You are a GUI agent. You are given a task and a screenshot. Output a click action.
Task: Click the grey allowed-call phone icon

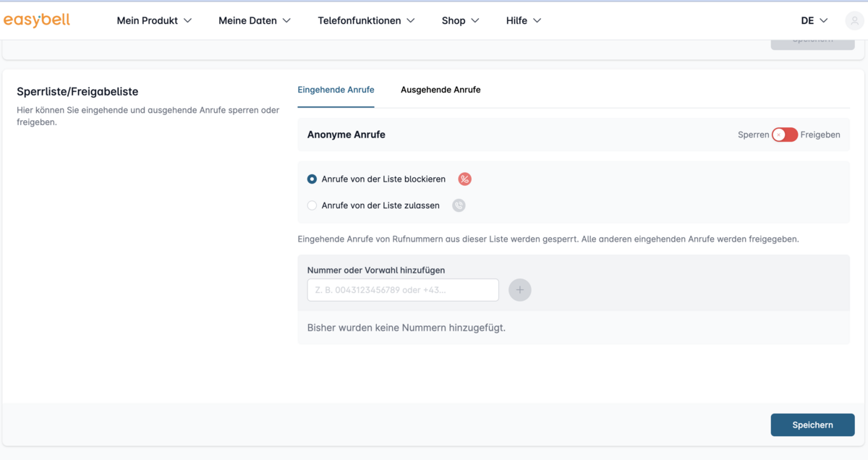click(x=459, y=205)
